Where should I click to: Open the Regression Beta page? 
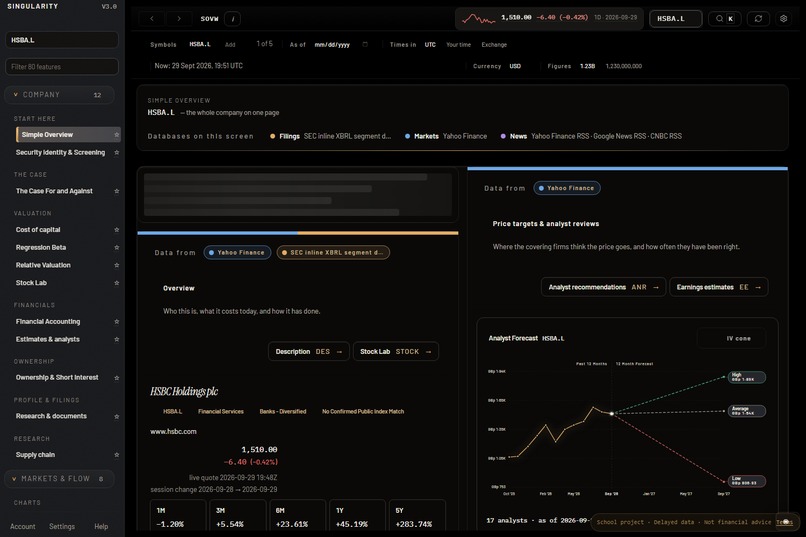[x=41, y=248]
